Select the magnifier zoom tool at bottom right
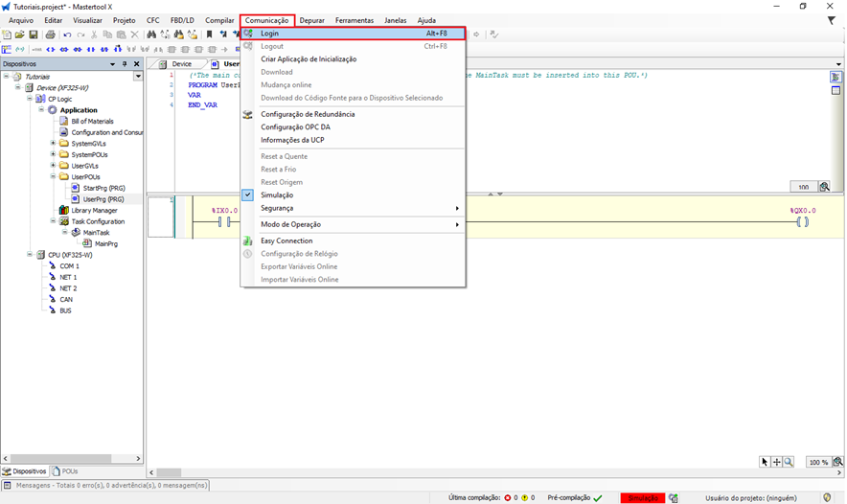The height and width of the screenshot is (504, 847). (x=789, y=462)
